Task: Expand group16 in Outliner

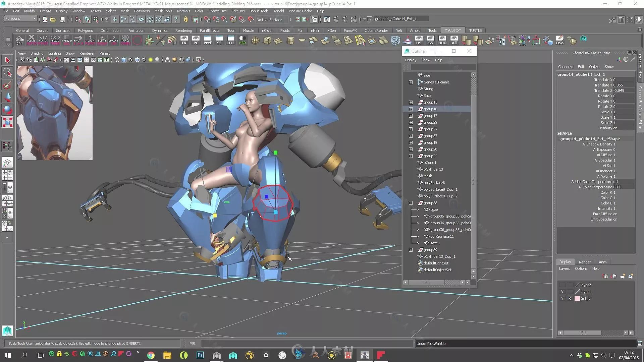Action: pyautogui.click(x=411, y=109)
